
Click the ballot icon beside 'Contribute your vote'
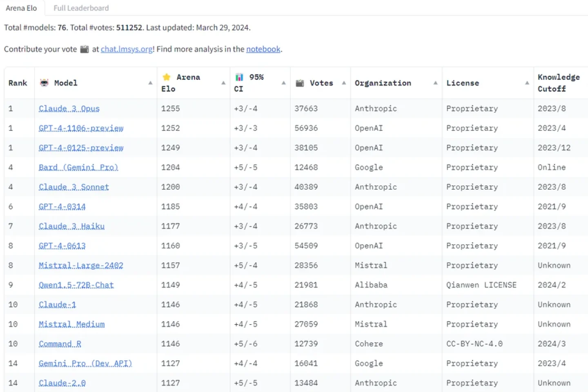[x=85, y=49]
